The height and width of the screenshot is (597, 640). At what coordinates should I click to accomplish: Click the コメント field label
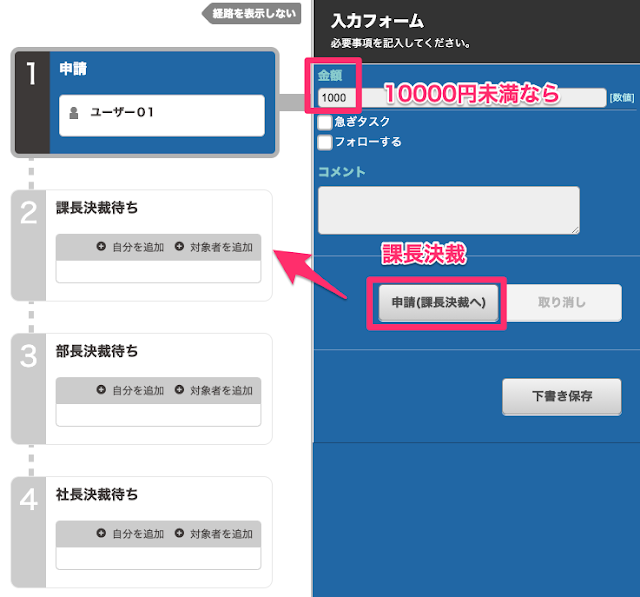342,172
